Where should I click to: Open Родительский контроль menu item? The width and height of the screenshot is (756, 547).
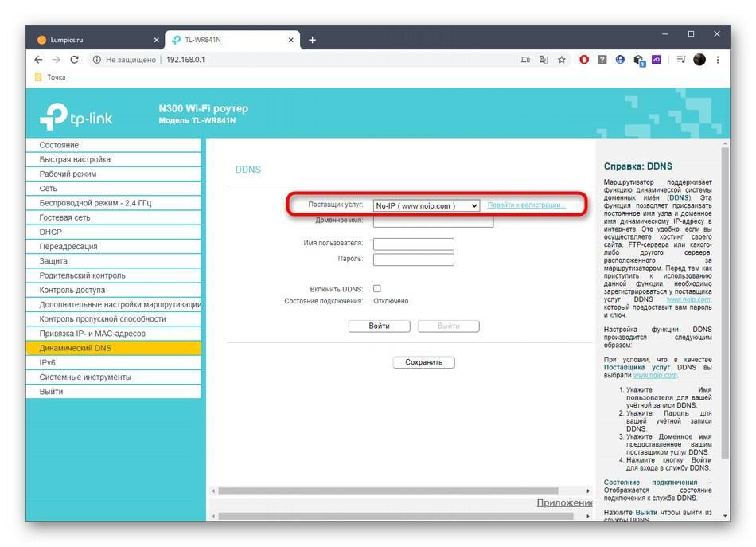click(x=113, y=275)
